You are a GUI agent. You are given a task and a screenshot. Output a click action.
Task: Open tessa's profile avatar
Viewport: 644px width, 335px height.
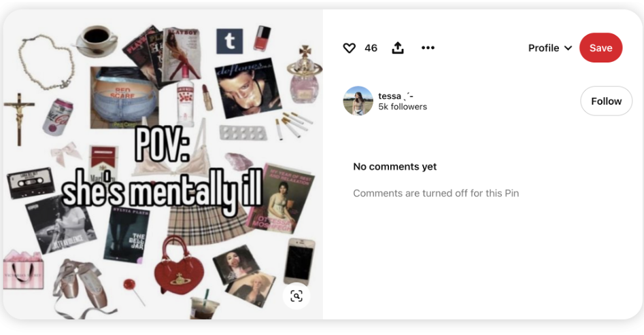click(358, 101)
